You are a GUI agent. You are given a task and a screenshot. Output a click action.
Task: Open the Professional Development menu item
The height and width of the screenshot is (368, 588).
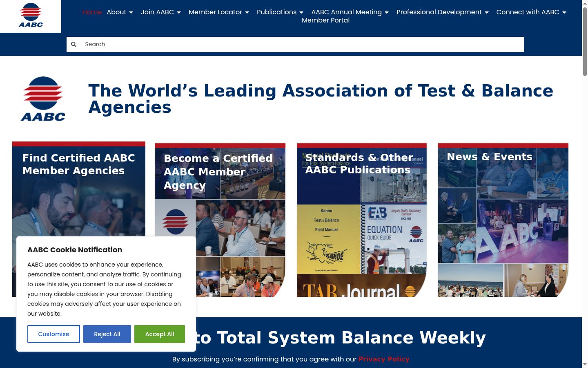pos(439,12)
